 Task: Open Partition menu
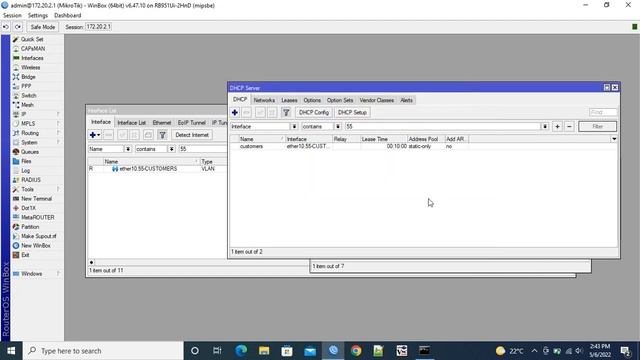30,227
